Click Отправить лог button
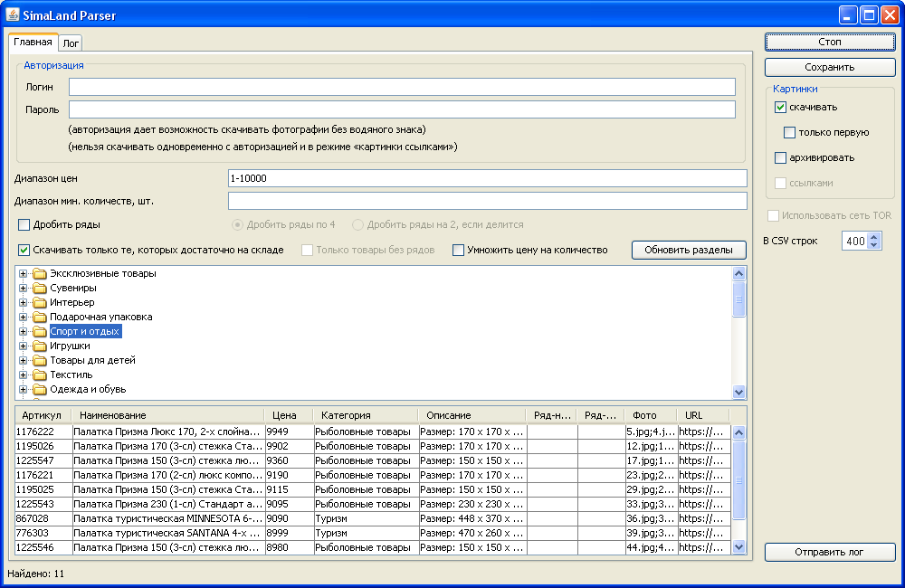The width and height of the screenshot is (905, 588). click(x=830, y=552)
